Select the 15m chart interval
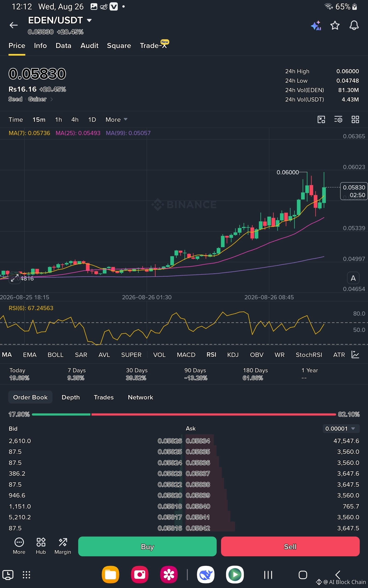This screenshot has height=588, width=368. 39,119
